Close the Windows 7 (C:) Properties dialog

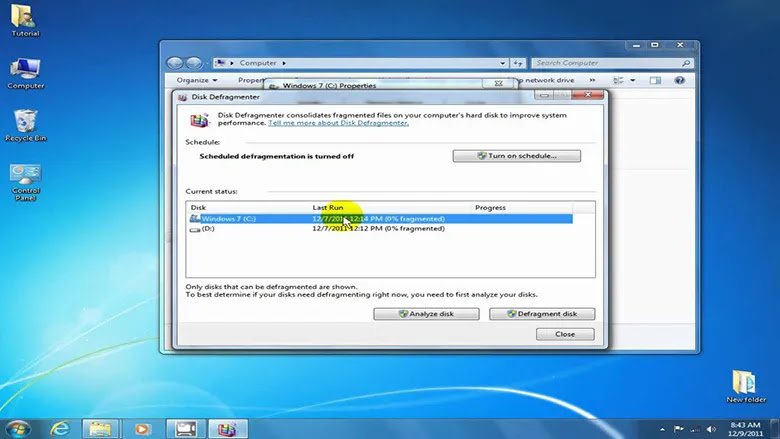click(498, 84)
